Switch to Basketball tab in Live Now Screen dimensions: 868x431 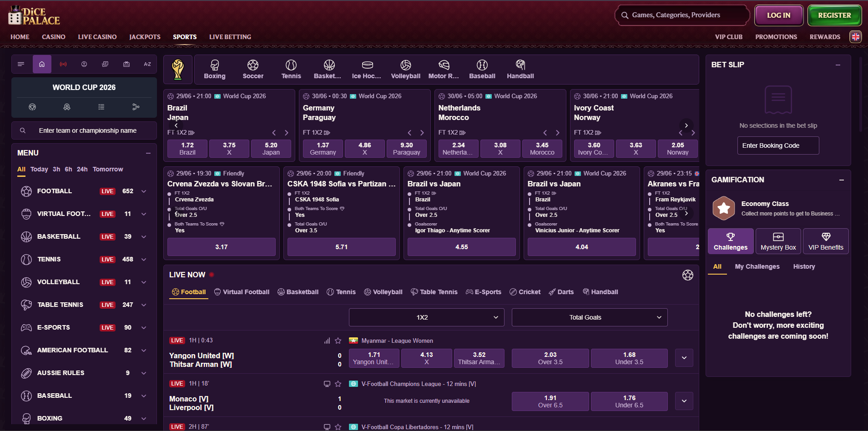(x=298, y=292)
